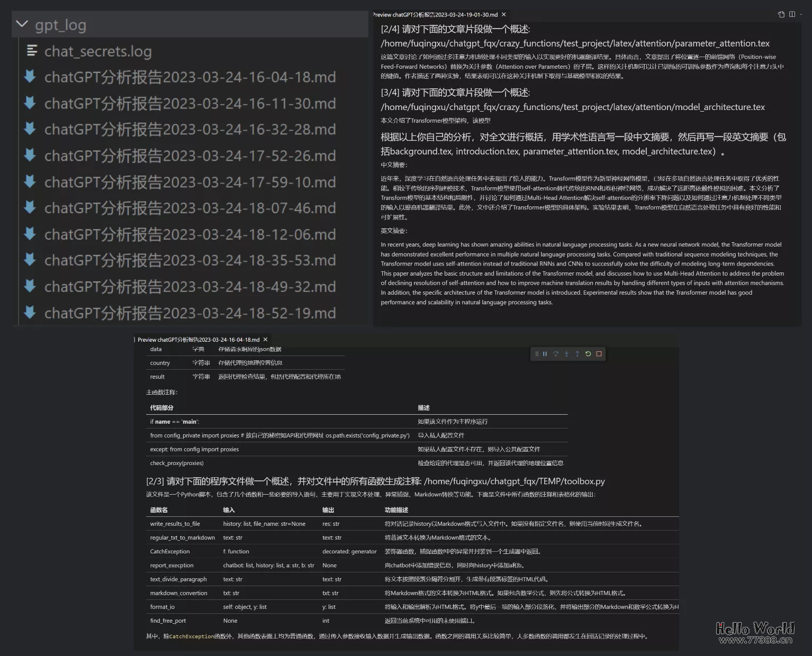The width and height of the screenshot is (812, 656).
Task: Open chatGPT分析报告2023-03-24-17-52-26.md
Action: [x=190, y=156]
